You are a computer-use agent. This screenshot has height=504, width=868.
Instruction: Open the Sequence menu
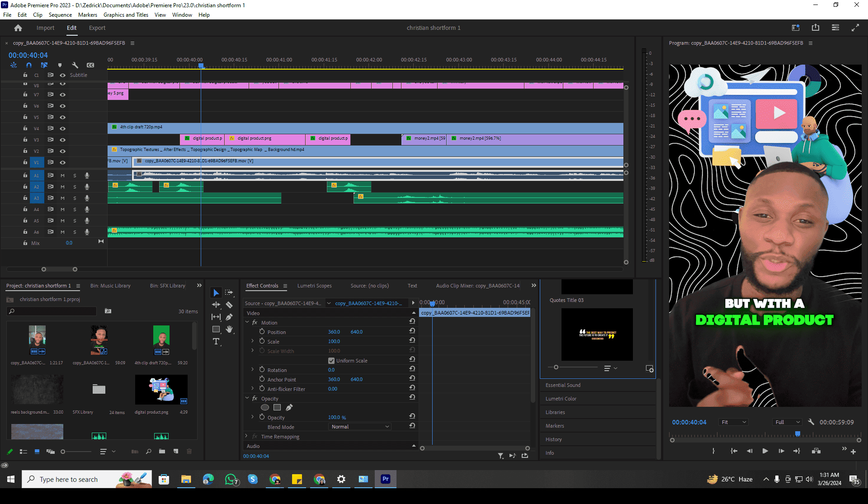pos(60,15)
